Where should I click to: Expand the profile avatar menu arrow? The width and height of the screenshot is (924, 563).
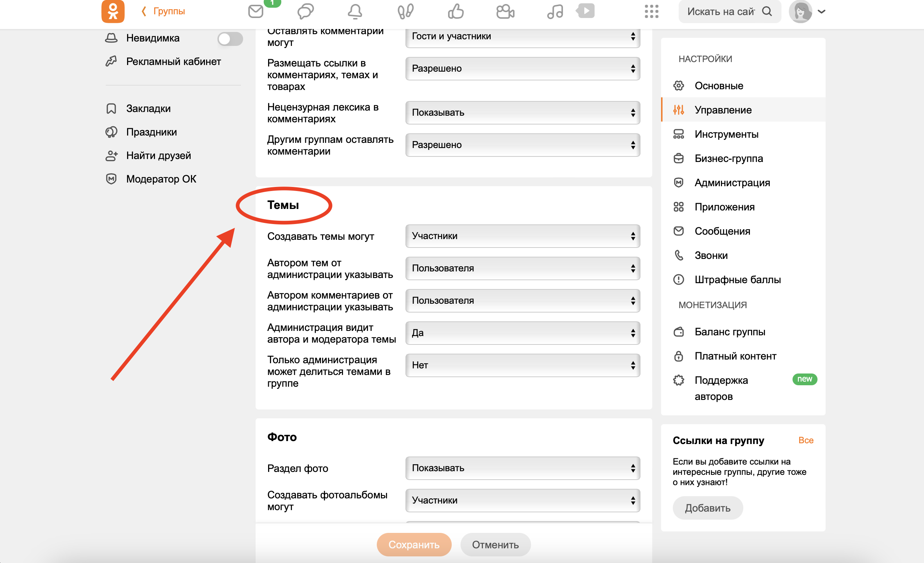point(821,12)
